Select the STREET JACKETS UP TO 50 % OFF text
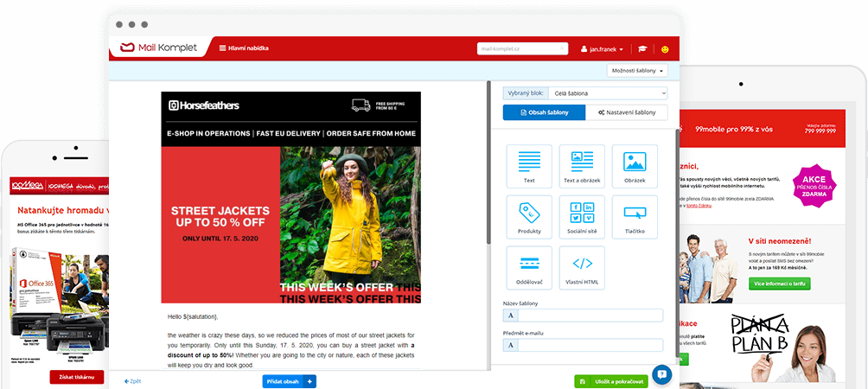868x389 pixels. (x=220, y=216)
